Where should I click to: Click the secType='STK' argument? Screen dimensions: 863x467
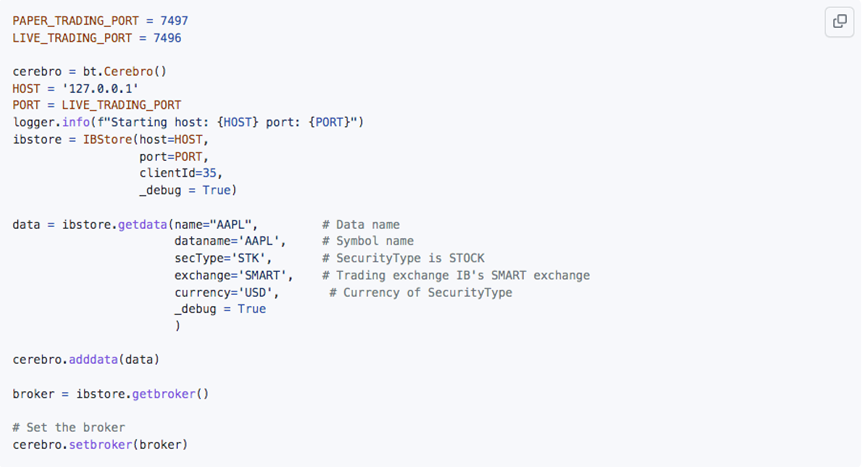(x=220, y=258)
